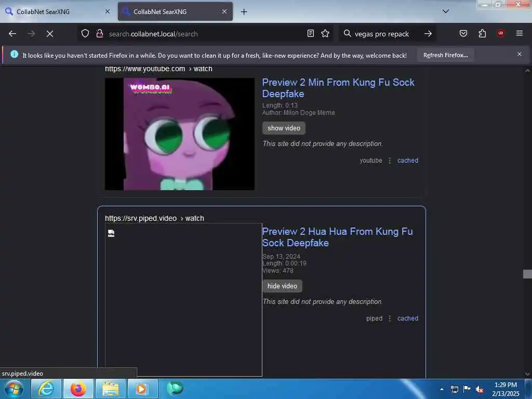The width and height of the screenshot is (532, 399).
Task: Open the clock showing 1:29 PM
Action: pyautogui.click(x=506, y=389)
